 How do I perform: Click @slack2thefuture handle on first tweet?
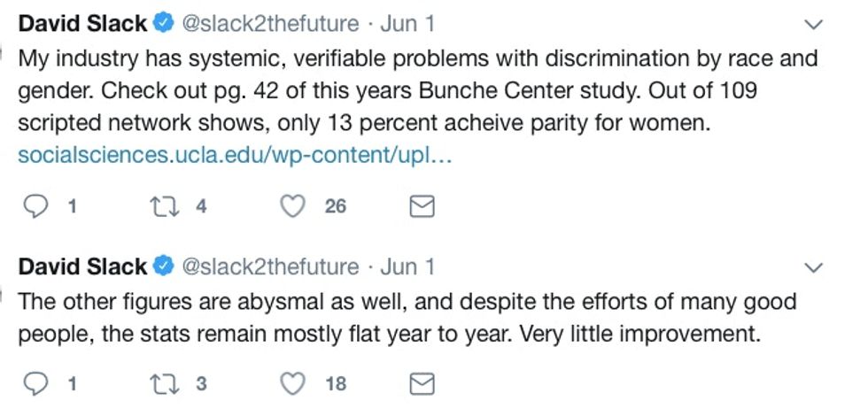270,24
